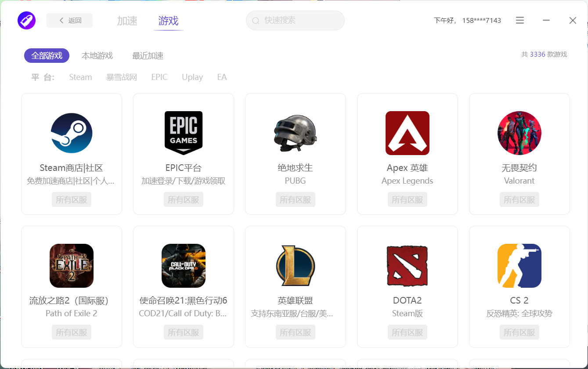
Task: Click the account greeting 158****7143
Action: tap(482, 21)
